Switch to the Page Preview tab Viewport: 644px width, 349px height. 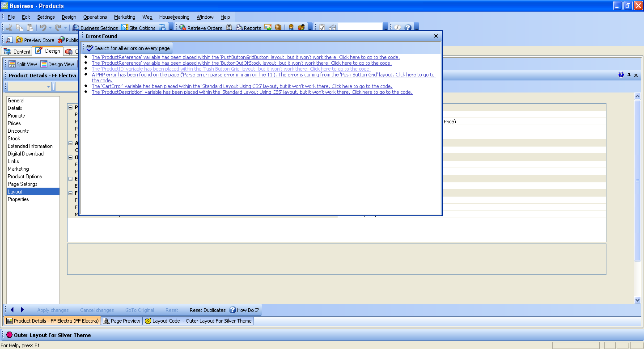point(122,321)
